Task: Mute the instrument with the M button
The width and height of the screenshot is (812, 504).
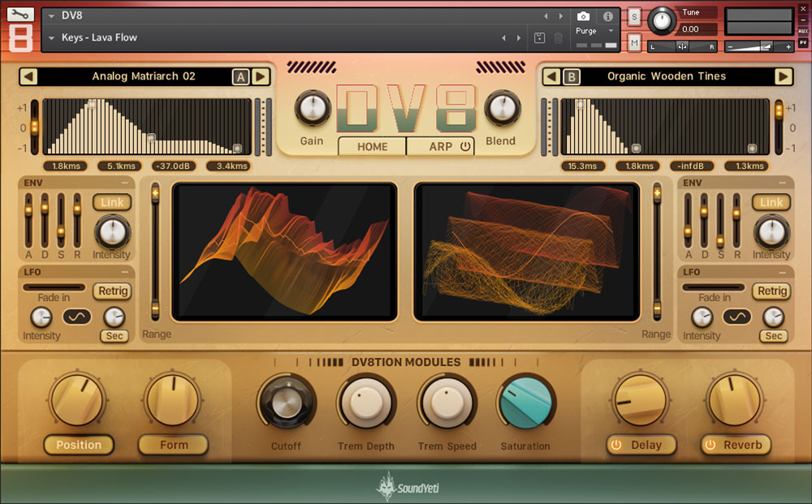Action: tap(634, 43)
